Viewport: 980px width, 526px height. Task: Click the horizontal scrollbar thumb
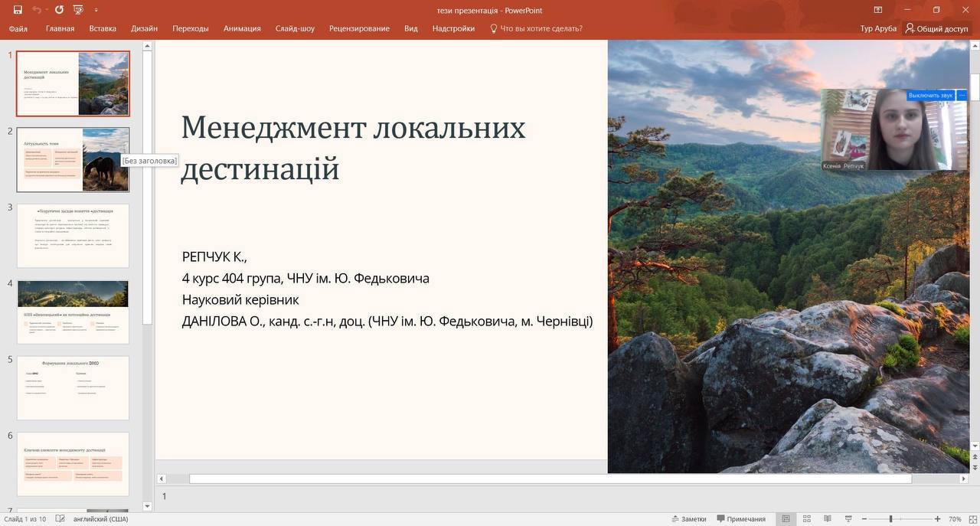(550, 479)
